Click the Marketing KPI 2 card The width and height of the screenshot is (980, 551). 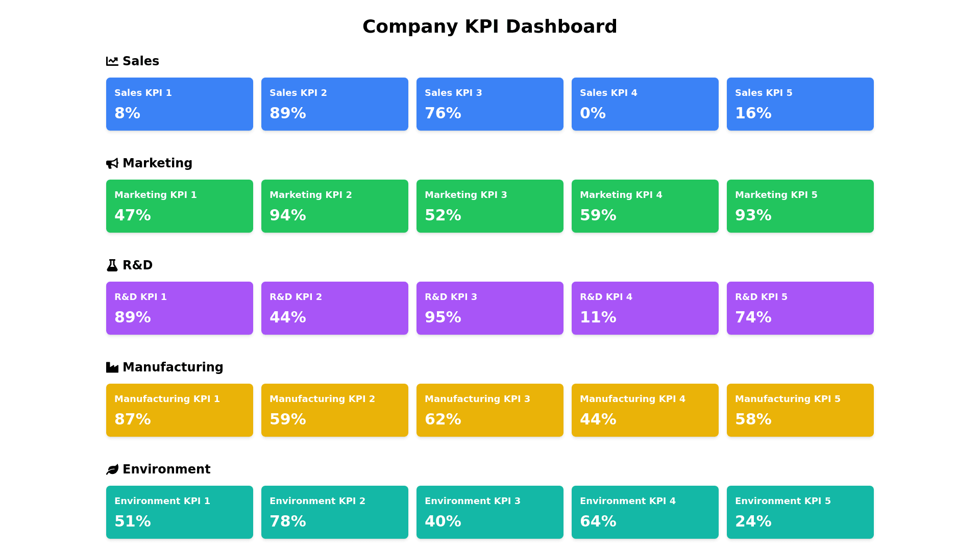point(334,206)
